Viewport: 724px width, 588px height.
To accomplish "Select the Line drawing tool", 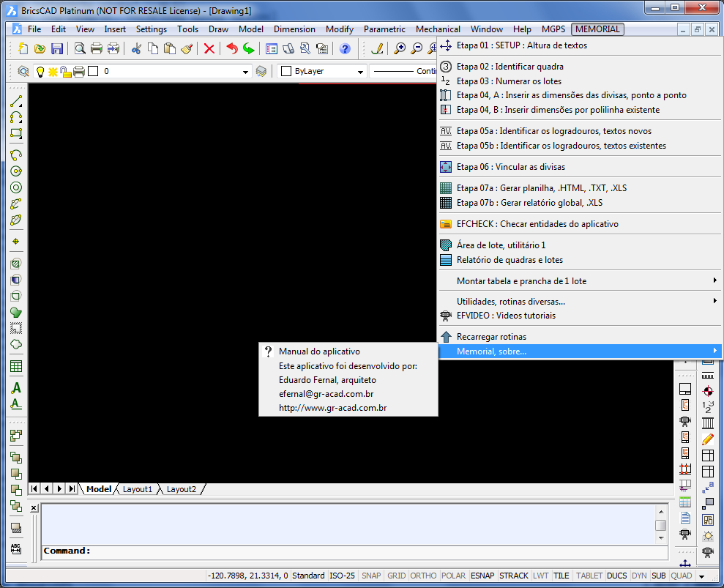I will pos(16,101).
